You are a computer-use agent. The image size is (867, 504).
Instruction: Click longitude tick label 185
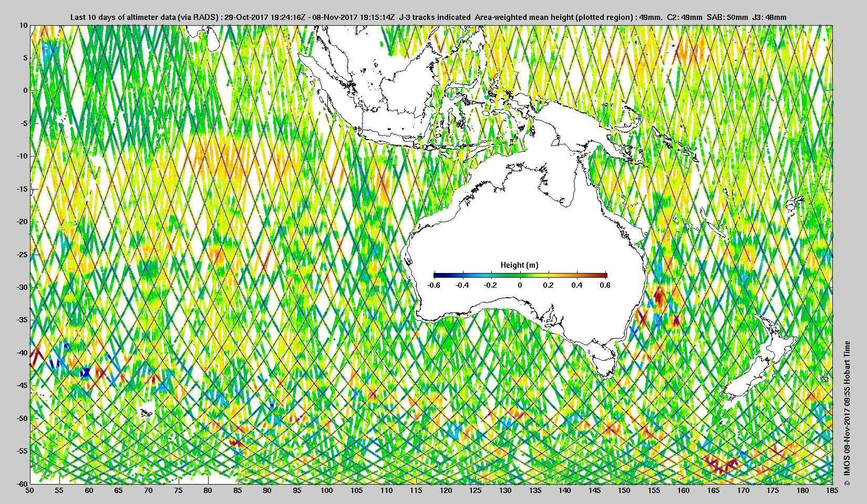pyautogui.click(x=832, y=491)
